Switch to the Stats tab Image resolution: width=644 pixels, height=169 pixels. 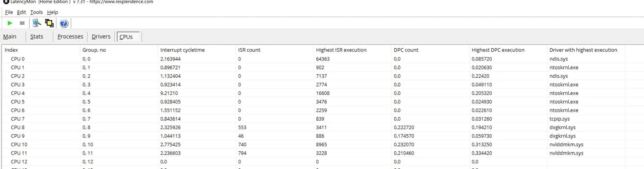[36, 37]
